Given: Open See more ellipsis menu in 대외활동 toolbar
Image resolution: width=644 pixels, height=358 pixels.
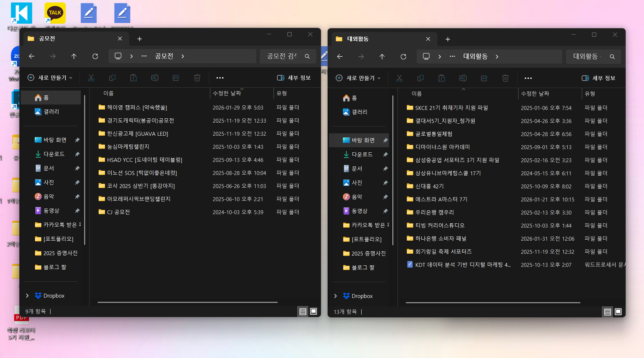Looking at the screenshot, I should [x=528, y=78].
